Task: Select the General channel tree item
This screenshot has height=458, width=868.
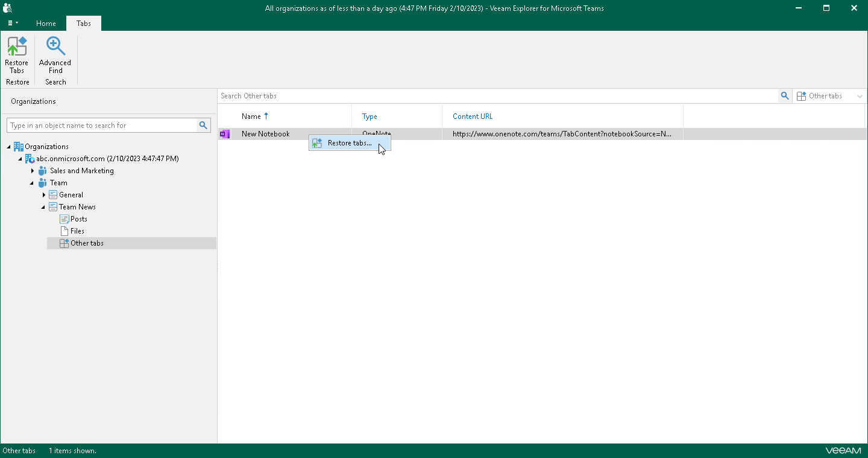Action: coord(71,195)
